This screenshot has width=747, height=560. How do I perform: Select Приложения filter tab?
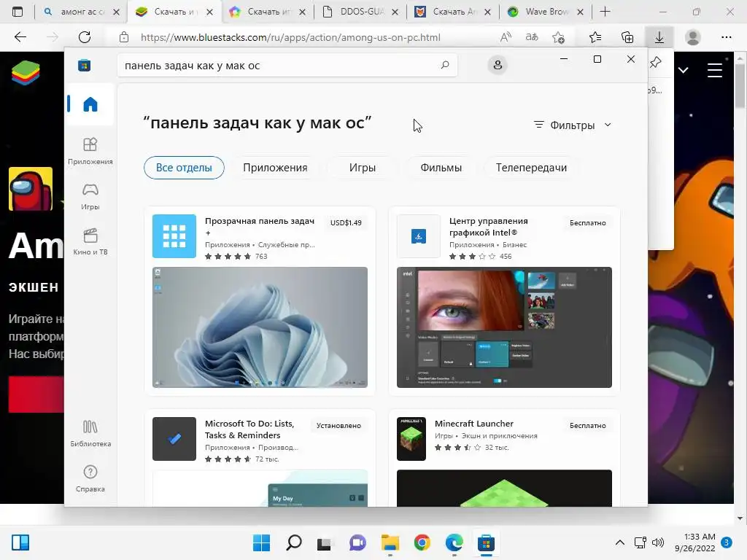(275, 168)
